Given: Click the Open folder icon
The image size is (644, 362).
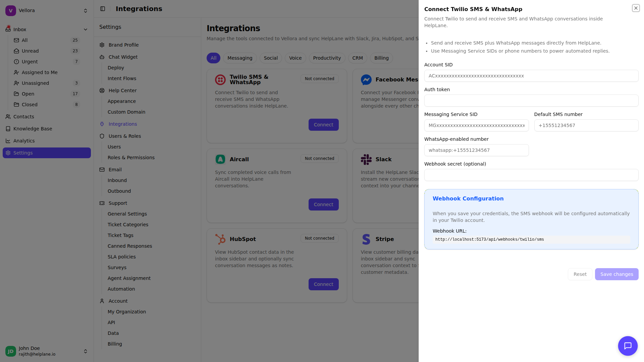Looking at the screenshot, I should (16, 94).
